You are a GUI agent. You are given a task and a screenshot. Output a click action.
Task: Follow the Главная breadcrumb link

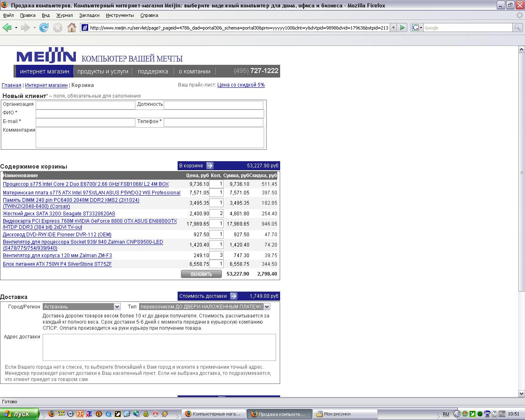[x=11, y=85]
